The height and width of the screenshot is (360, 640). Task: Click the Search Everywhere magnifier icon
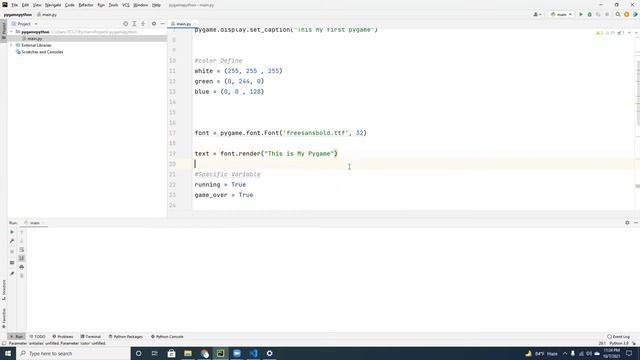coord(618,14)
